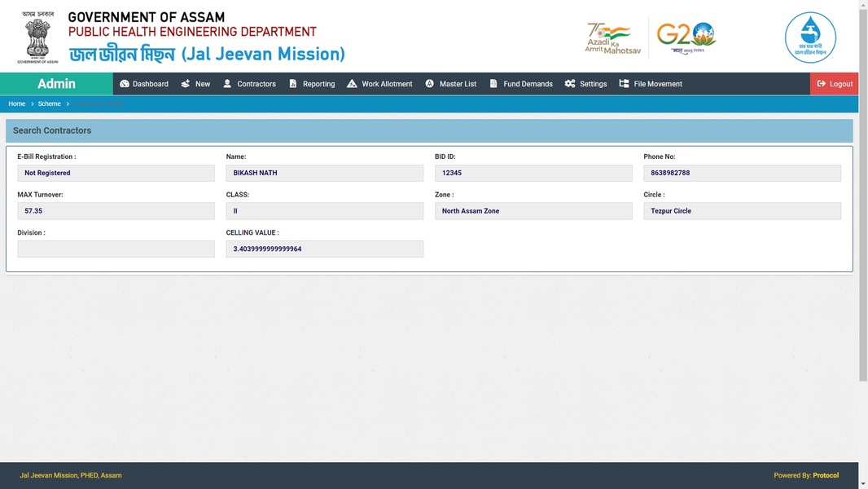Click the Protocol link in footer
The image size is (868, 489).
826,475
